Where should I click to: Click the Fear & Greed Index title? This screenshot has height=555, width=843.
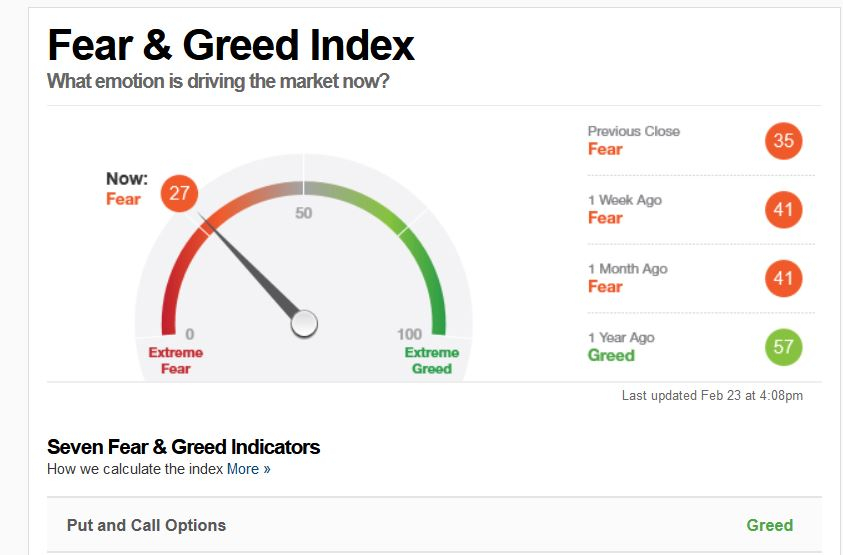pos(231,45)
